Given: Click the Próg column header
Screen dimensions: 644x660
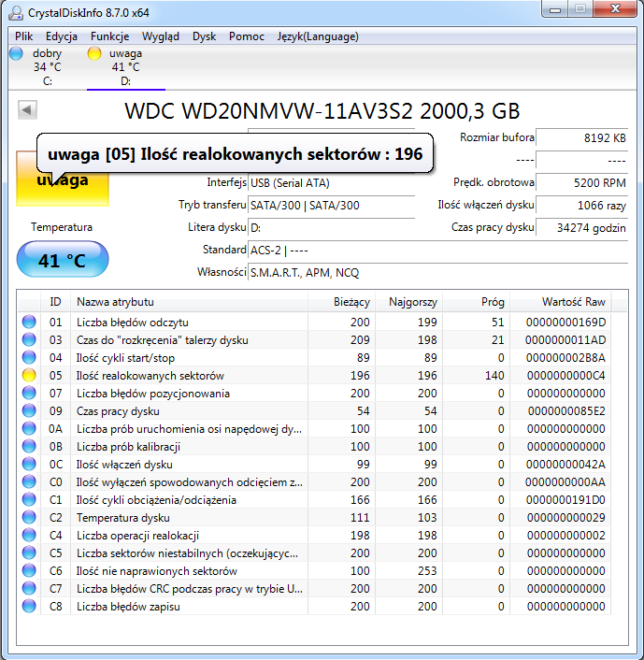Looking at the screenshot, I should [476, 301].
